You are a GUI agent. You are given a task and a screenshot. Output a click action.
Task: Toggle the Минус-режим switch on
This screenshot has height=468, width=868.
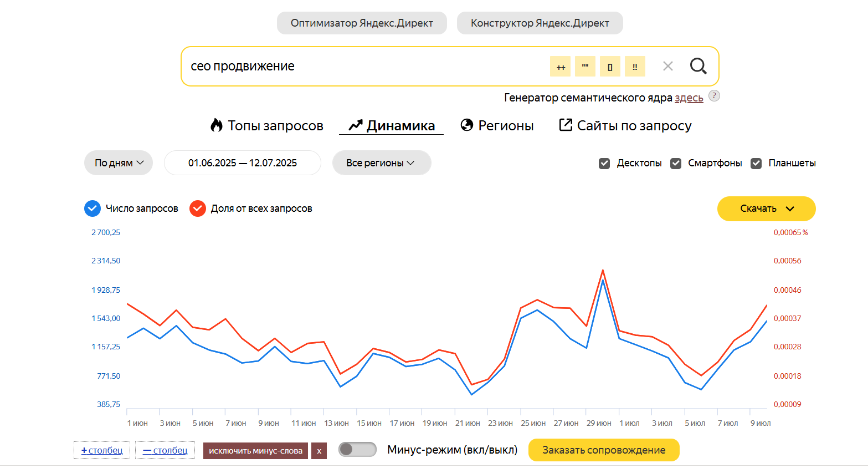[x=357, y=450]
